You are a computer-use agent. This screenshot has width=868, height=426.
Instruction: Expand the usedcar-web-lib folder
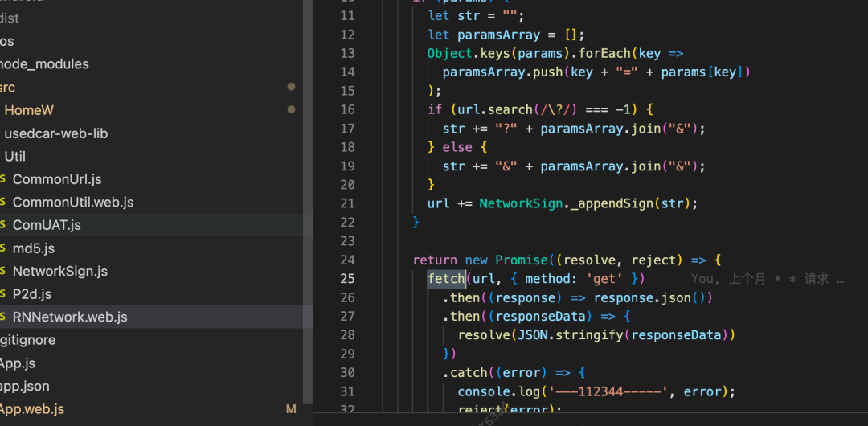tap(56, 133)
